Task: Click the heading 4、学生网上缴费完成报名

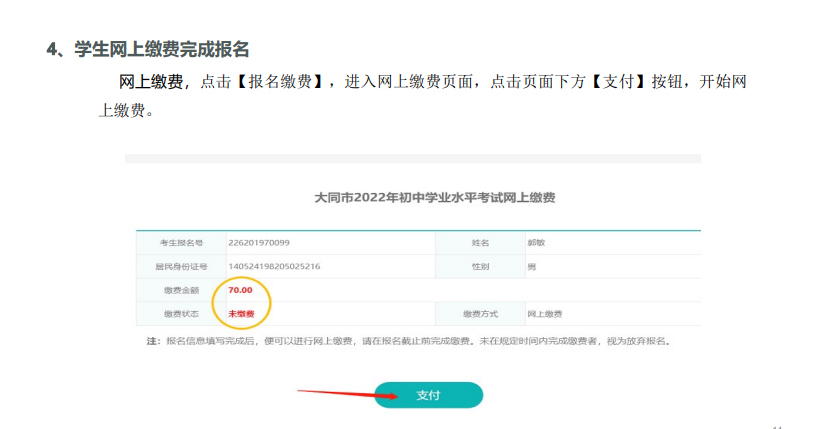Action: coord(148,49)
